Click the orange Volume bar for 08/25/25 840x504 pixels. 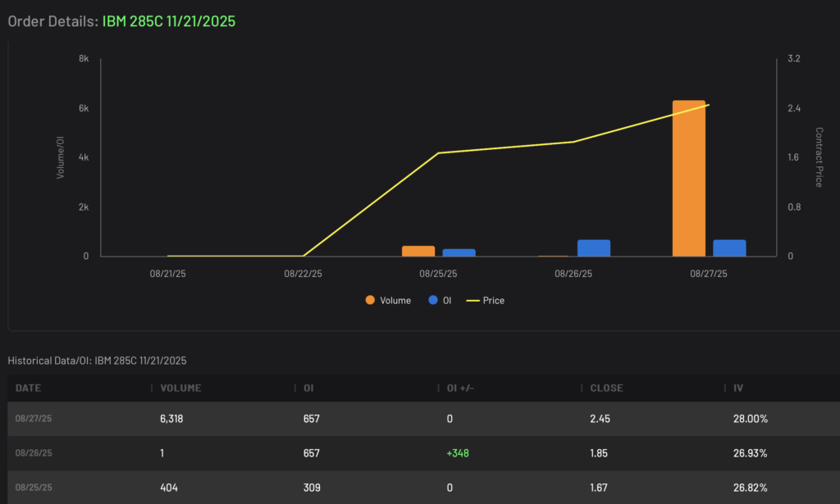point(418,251)
